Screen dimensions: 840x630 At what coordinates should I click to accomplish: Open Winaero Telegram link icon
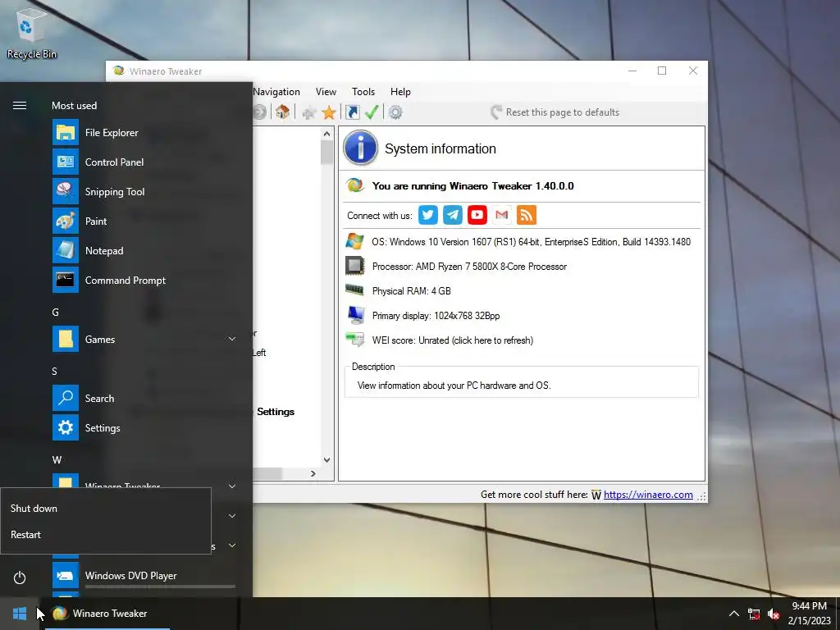click(452, 215)
